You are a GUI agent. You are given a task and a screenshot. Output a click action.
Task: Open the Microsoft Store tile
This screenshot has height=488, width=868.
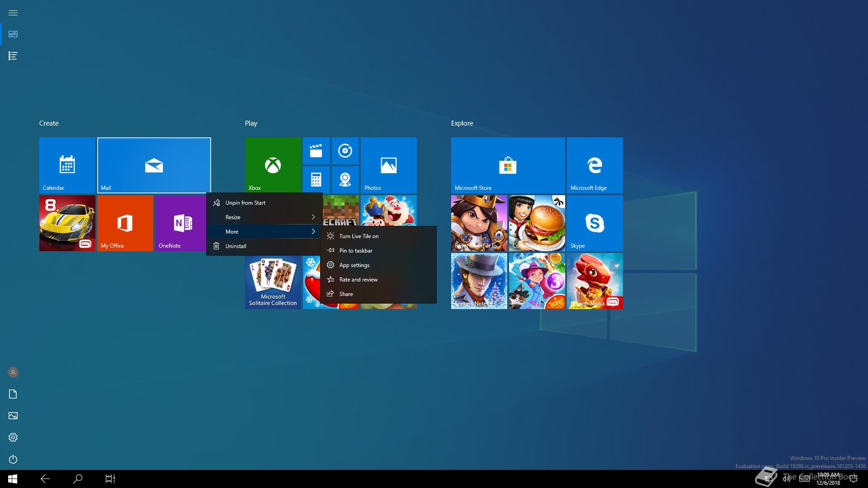pyautogui.click(x=508, y=165)
